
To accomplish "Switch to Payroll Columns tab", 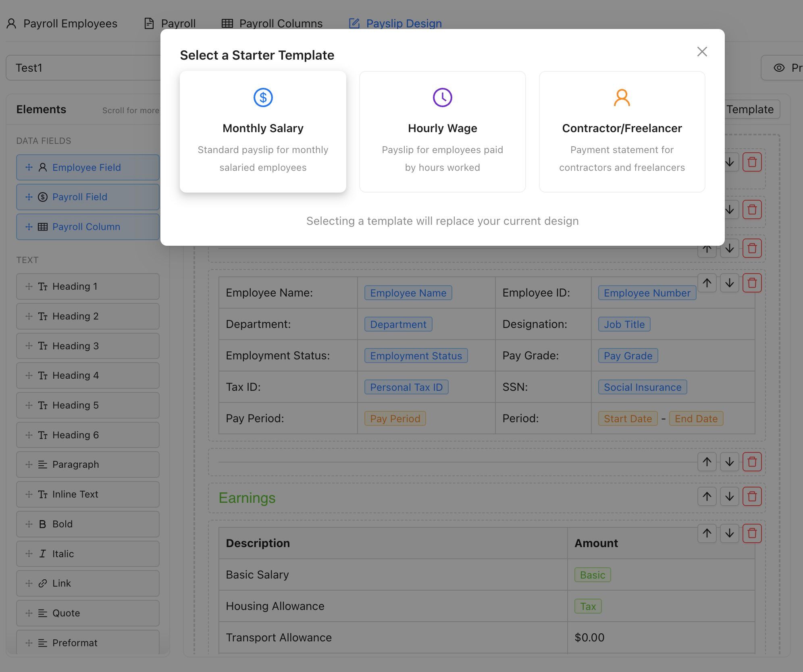I will pos(272,23).
